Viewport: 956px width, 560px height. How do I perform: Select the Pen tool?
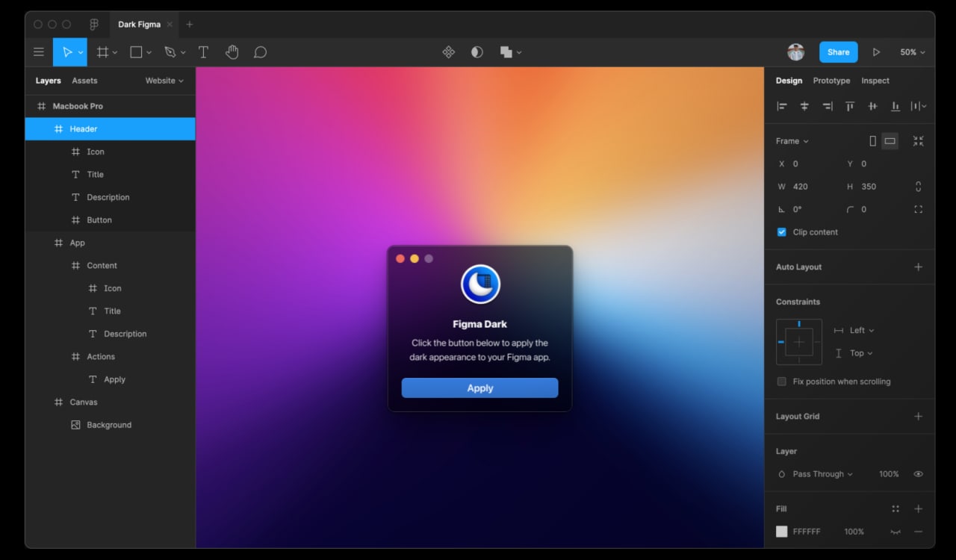pos(170,52)
